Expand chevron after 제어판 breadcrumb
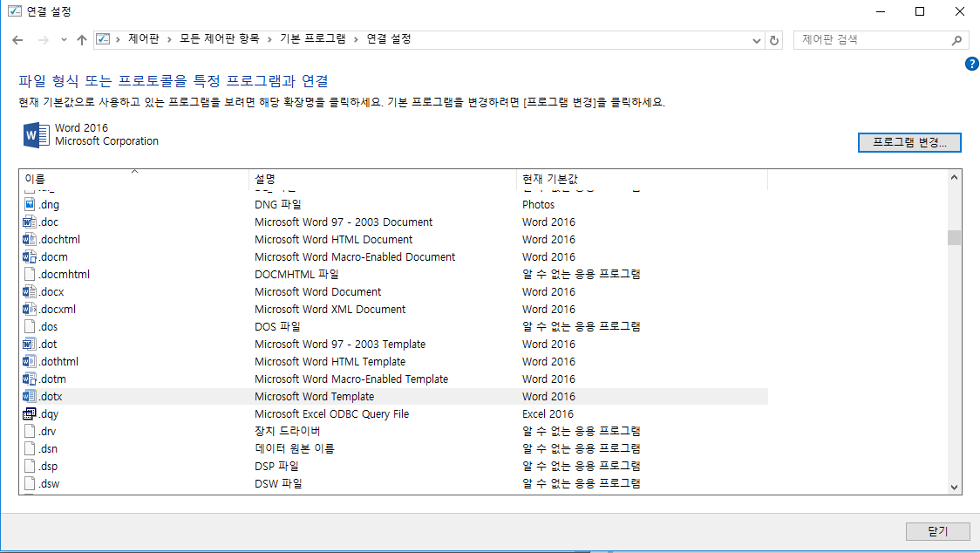The height and width of the screenshot is (553, 980). (x=169, y=39)
